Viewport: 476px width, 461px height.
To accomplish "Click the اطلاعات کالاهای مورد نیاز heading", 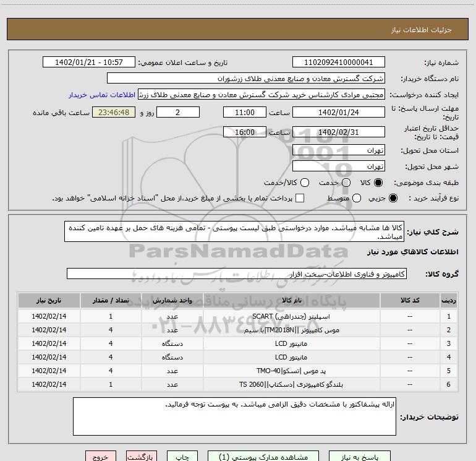I will [x=413, y=252].
